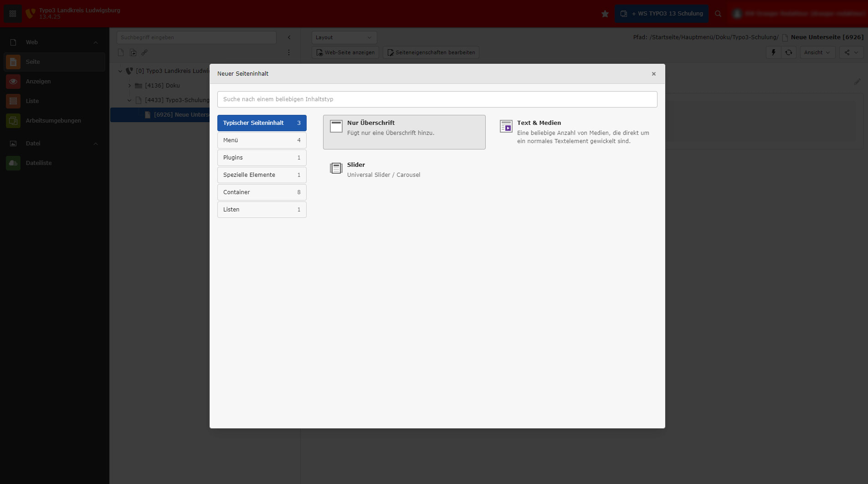Expand the Doku tree node
Image resolution: width=868 pixels, height=484 pixels.
coord(129,86)
